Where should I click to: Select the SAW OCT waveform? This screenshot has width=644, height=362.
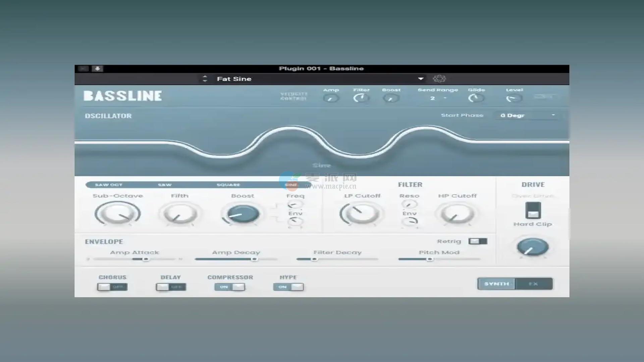108,185
